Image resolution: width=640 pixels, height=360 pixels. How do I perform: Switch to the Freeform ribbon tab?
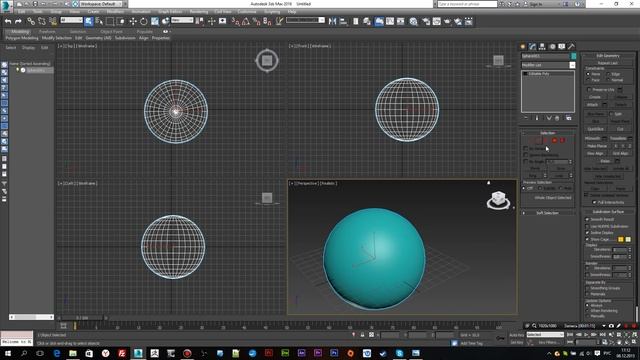pyautogui.click(x=47, y=31)
